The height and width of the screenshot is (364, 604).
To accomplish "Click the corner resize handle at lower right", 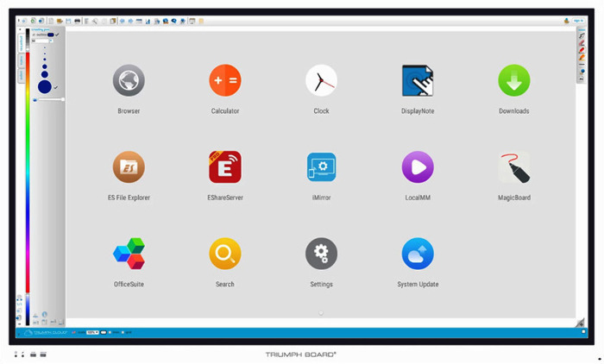I will click(x=580, y=323).
